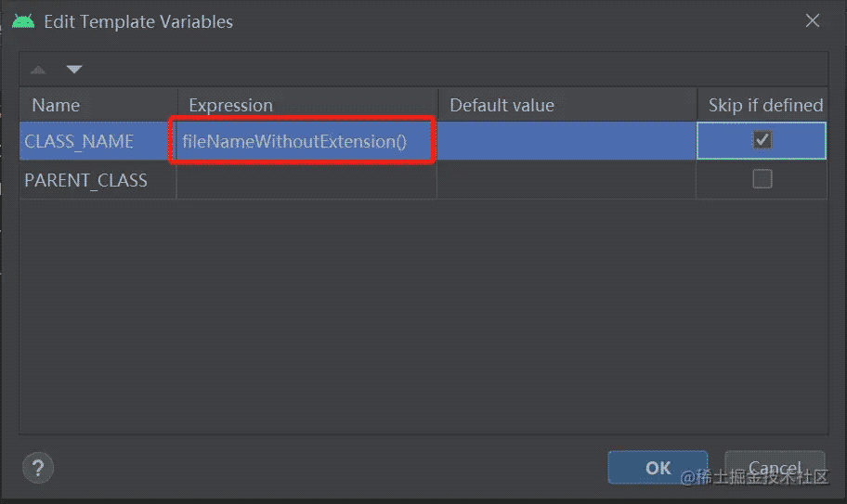The image size is (847, 504).
Task: Open help with the question mark button
Action: tap(38, 466)
